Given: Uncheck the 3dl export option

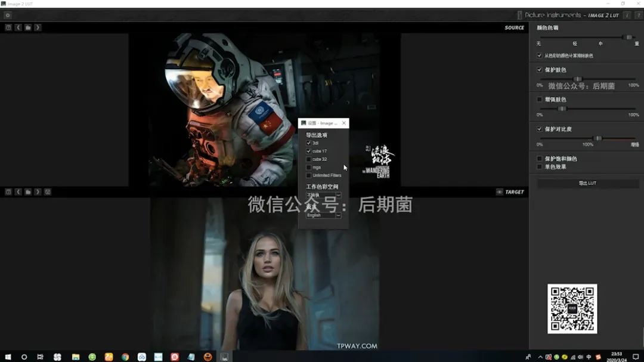Looking at the screenshot, I should 308,143.
